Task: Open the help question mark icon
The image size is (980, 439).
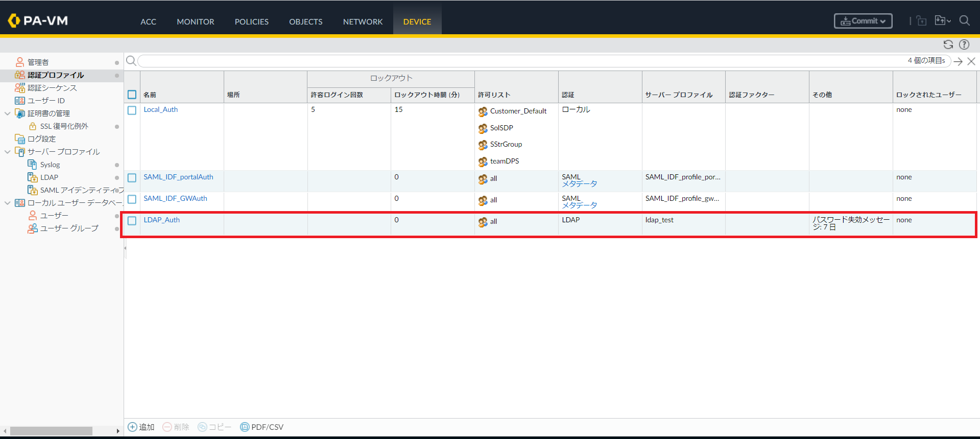Action: click(964, 44)
